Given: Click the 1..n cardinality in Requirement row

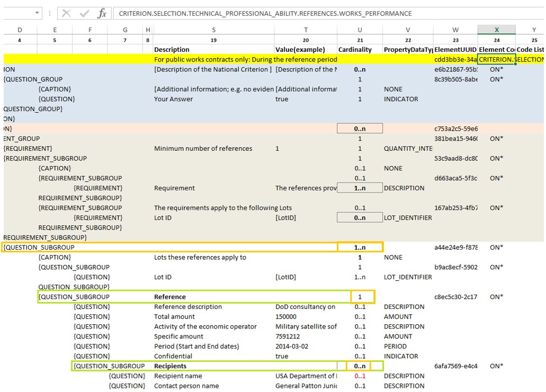Looking at the screenshot, I should [360, 188].
